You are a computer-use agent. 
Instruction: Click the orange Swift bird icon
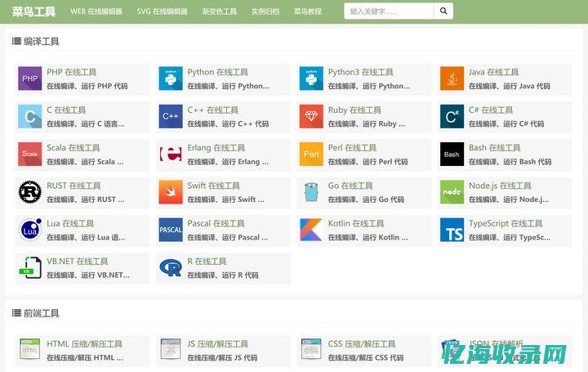tap(171, 192)
